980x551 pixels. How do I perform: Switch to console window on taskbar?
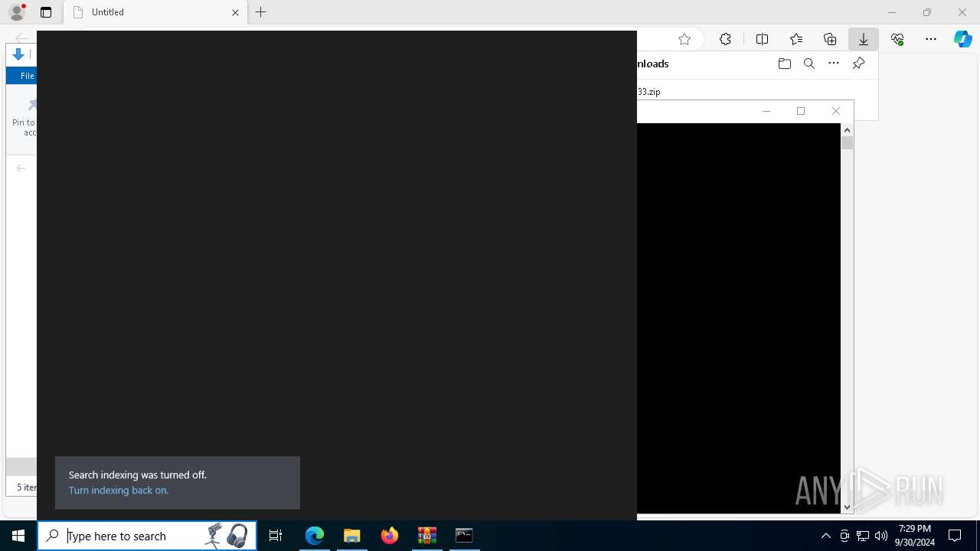464,536
